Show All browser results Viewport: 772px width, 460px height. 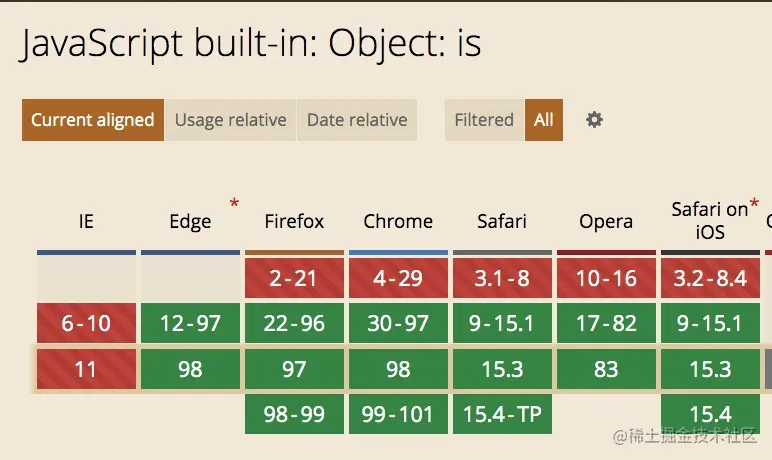tap(544, 120)
